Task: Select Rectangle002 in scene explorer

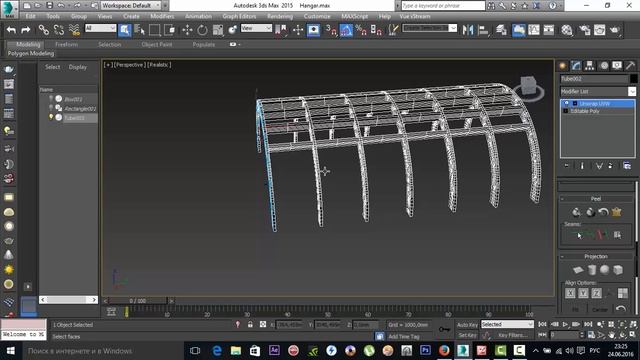Action: coord(80,109)
